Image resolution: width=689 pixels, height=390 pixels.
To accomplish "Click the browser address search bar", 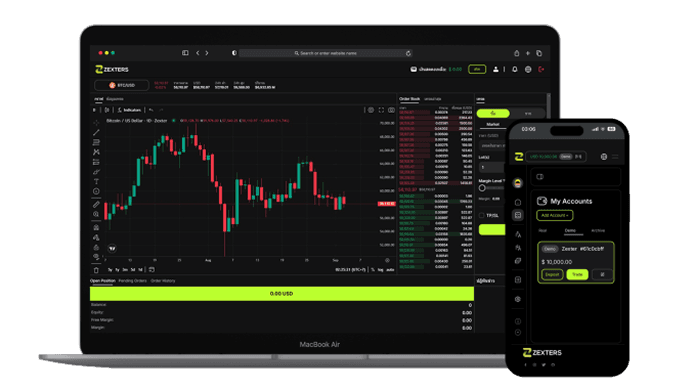I will click(x=326, y=53).
